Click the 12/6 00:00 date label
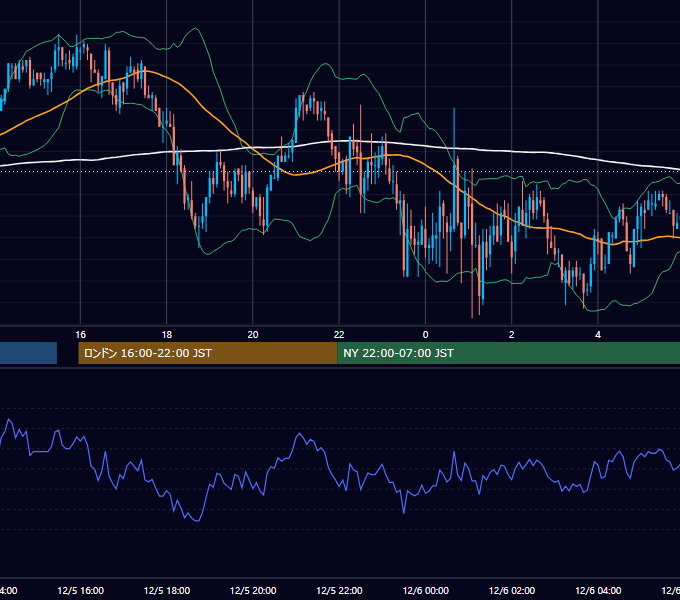This screenshot has height=600, width=680. (425, 591)
